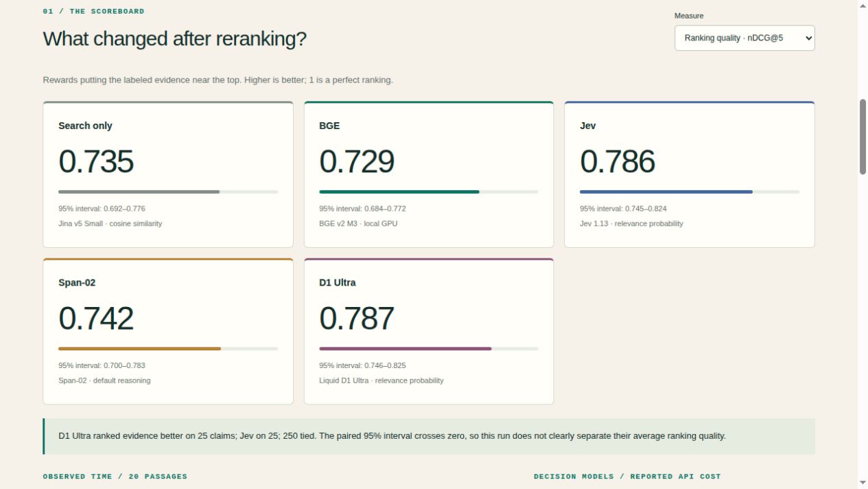Click "Jina v5 Small · cosine similarity" caption

[110, 224]
